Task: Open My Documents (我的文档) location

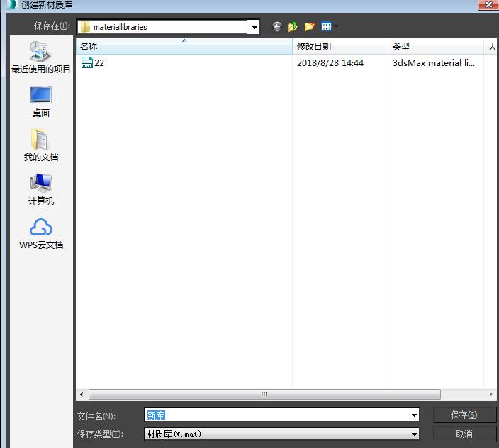Action: 40,145
